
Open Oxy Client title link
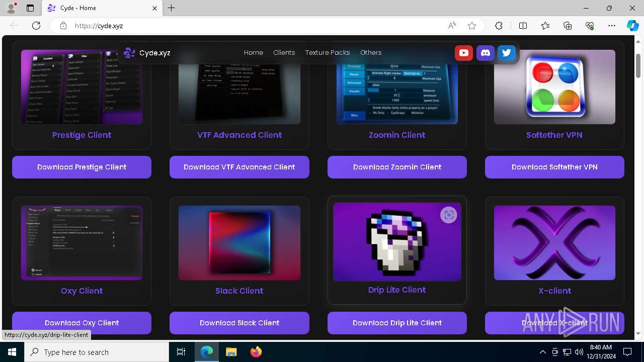82,291
